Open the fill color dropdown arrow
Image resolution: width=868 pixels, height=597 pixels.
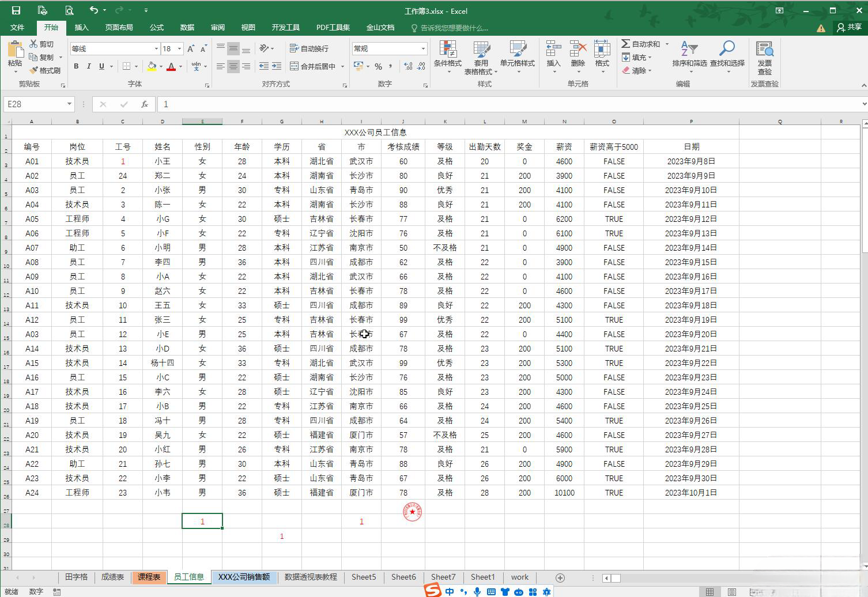161,67
